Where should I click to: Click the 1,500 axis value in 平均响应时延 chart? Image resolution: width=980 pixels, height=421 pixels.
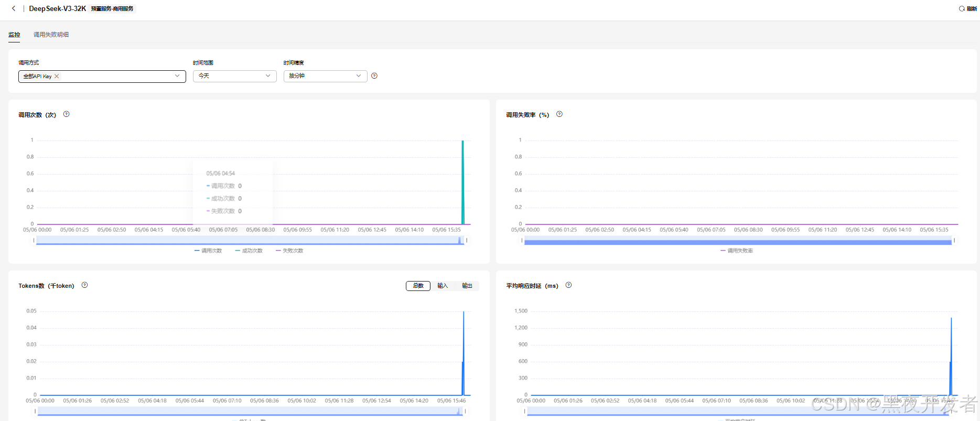point(521,311)
